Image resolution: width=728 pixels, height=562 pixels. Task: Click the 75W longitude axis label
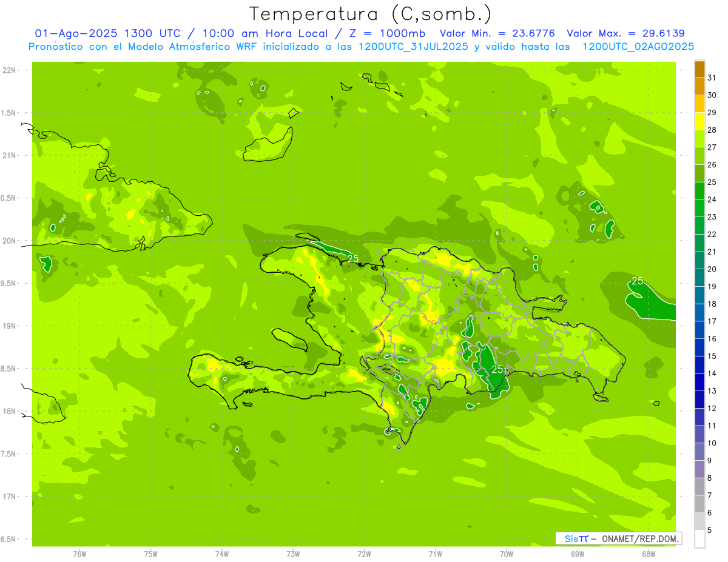[151, 554]
